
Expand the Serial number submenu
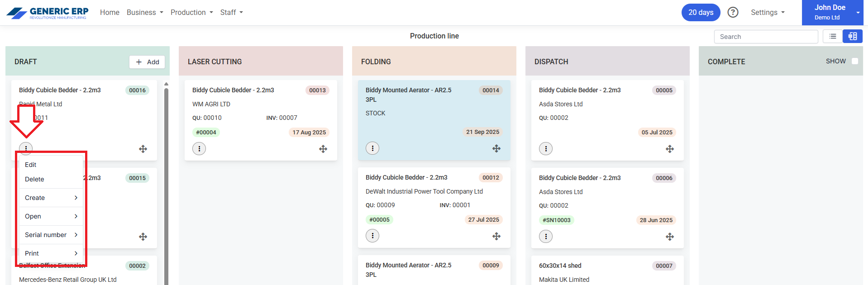tap(51, 235)
